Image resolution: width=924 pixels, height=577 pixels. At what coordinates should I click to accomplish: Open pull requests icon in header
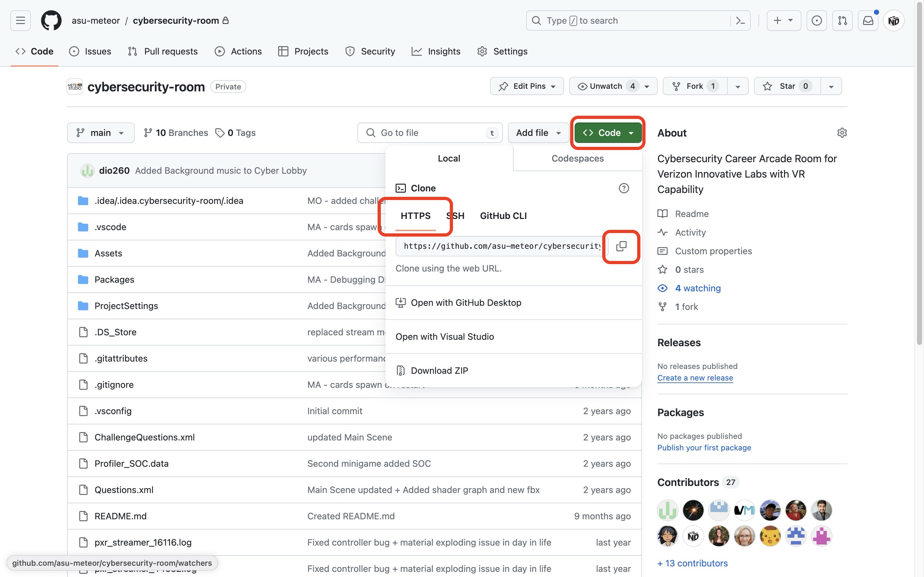842,21
